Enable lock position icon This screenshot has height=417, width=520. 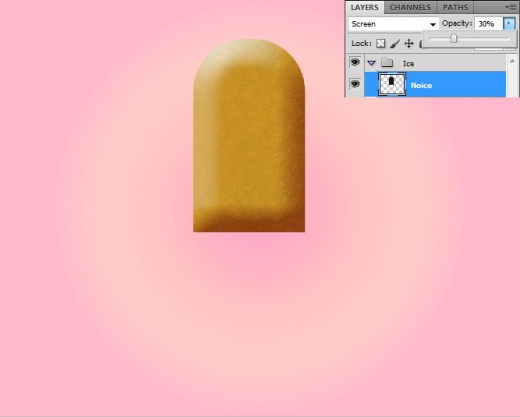pyautogui.click(x=409, y=43)
